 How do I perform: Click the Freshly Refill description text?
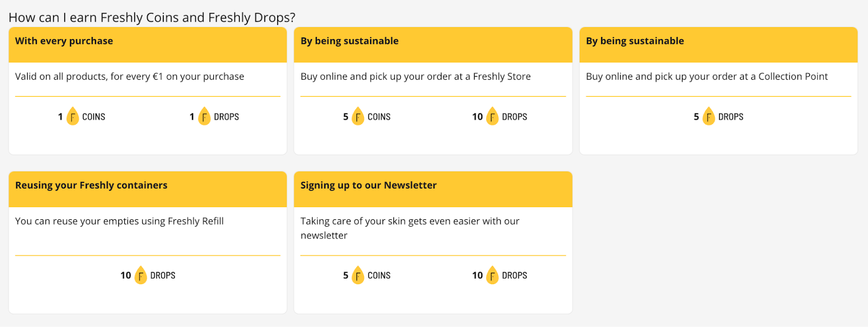pos(119,221)
